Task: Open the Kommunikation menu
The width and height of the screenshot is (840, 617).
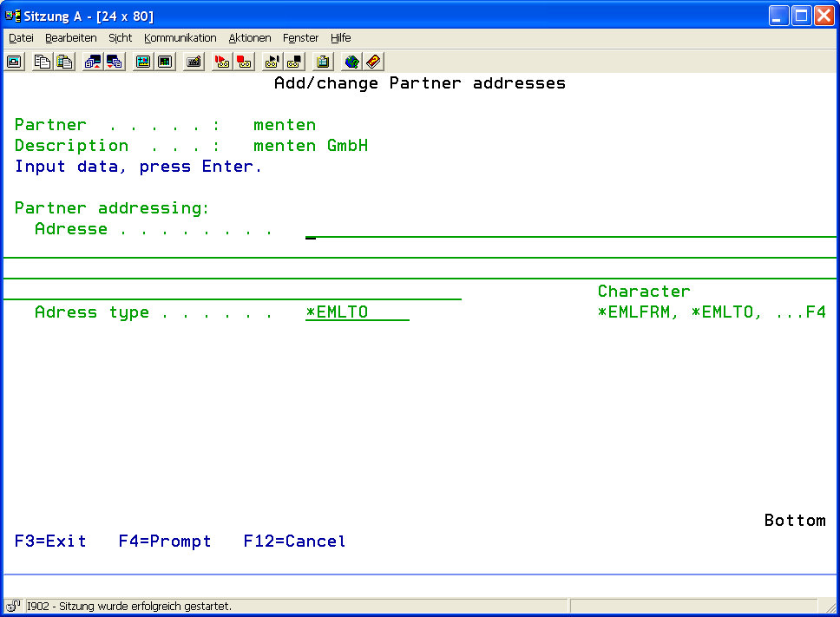Action: [x=180, y=38]
